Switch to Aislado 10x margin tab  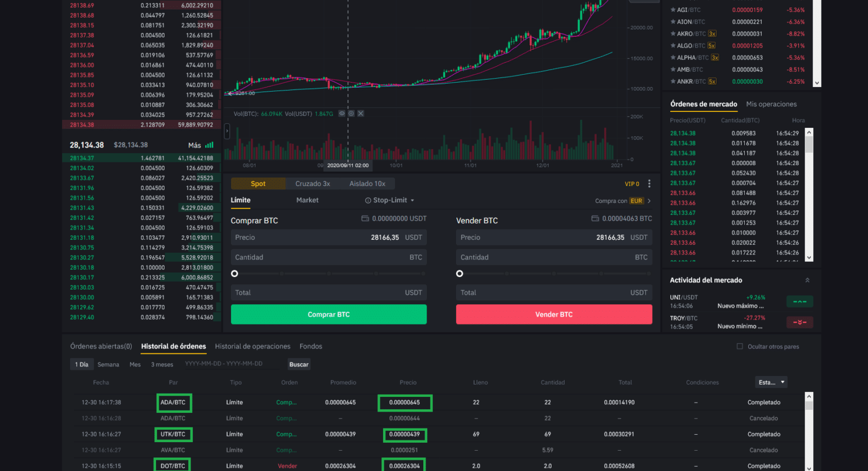(367, 184)
